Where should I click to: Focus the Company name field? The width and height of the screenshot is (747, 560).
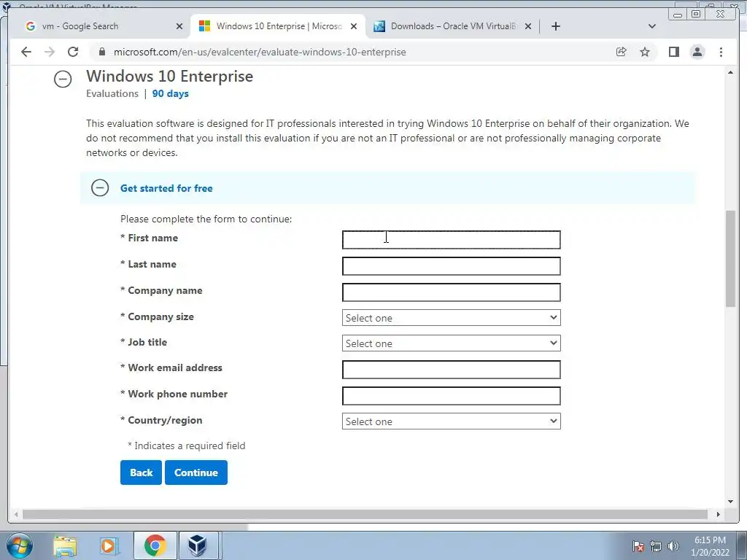(x=451, y=292)
